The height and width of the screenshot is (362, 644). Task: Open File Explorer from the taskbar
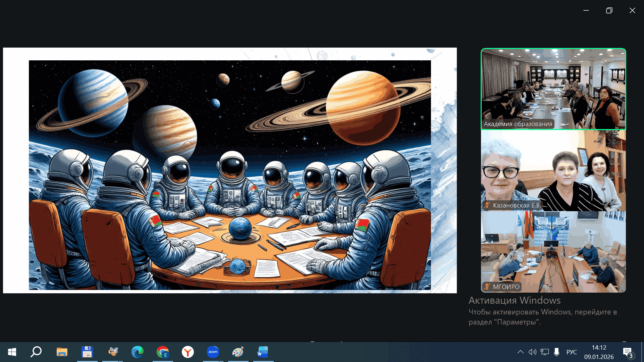[62, 352]
